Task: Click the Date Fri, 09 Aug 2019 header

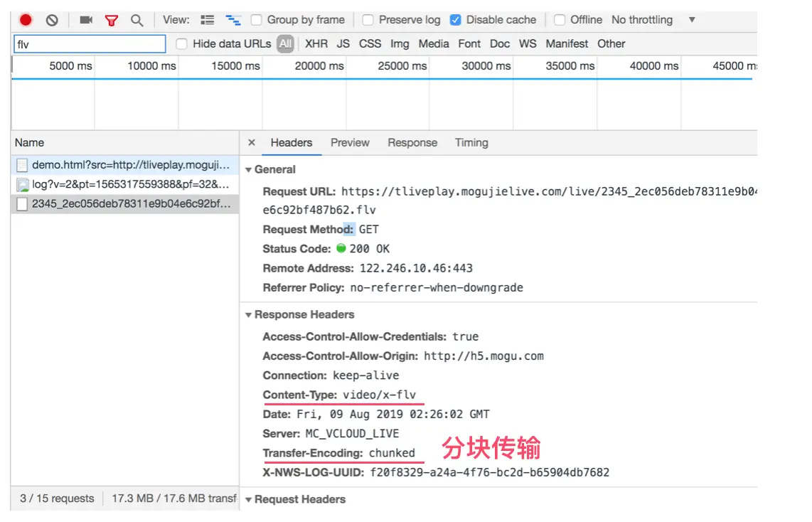Action: pyautogui.click(x=376, y=415)
